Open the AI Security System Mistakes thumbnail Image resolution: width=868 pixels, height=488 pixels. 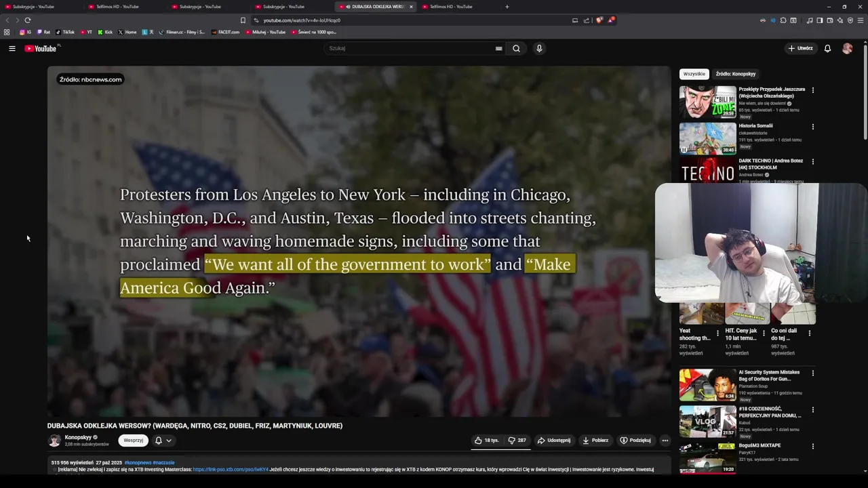click(x=707, y=385)
